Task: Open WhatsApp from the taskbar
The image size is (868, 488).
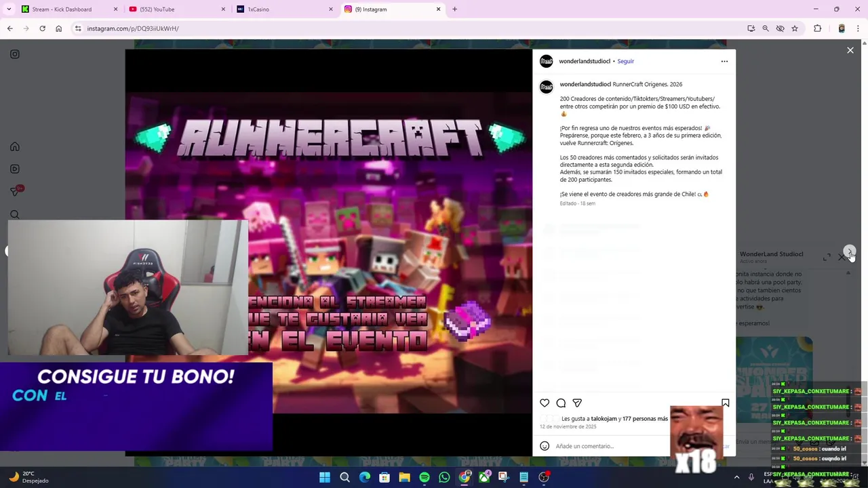Action: pyautogui.click(x=444, y=477)
